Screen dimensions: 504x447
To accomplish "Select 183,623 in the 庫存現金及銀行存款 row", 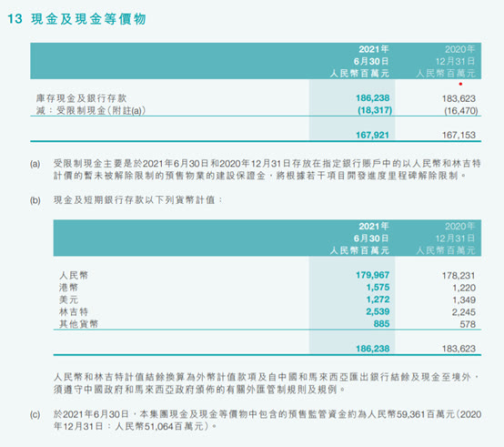I will click(x=459, y=98).
